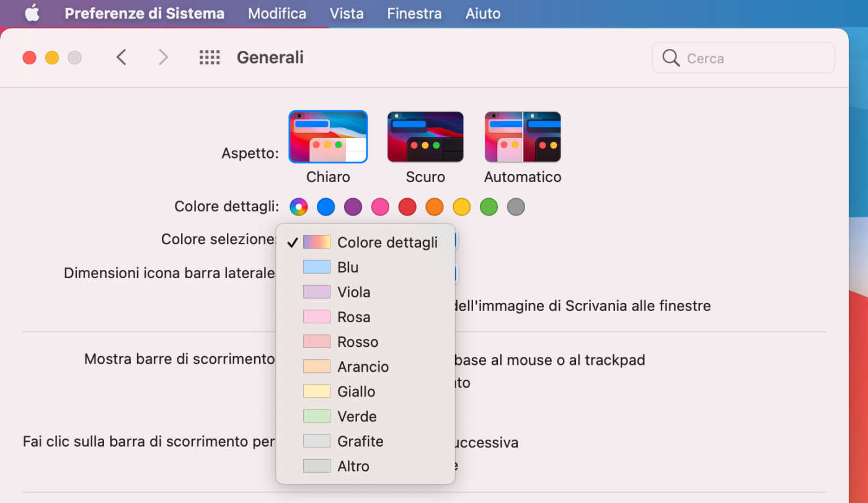868x503 pixels.
Task: Click the Apple menu icon
Action: click(32, 13)
